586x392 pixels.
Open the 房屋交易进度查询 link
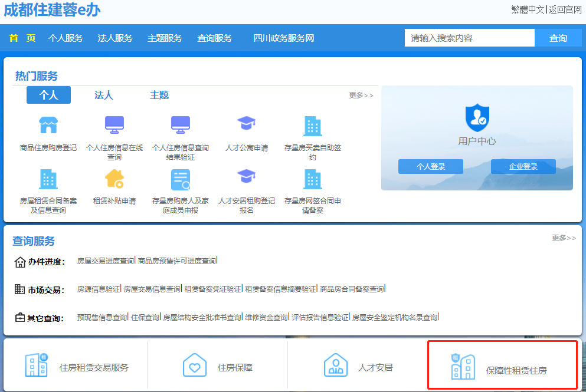pyautogui.click(x=106, y=261)
